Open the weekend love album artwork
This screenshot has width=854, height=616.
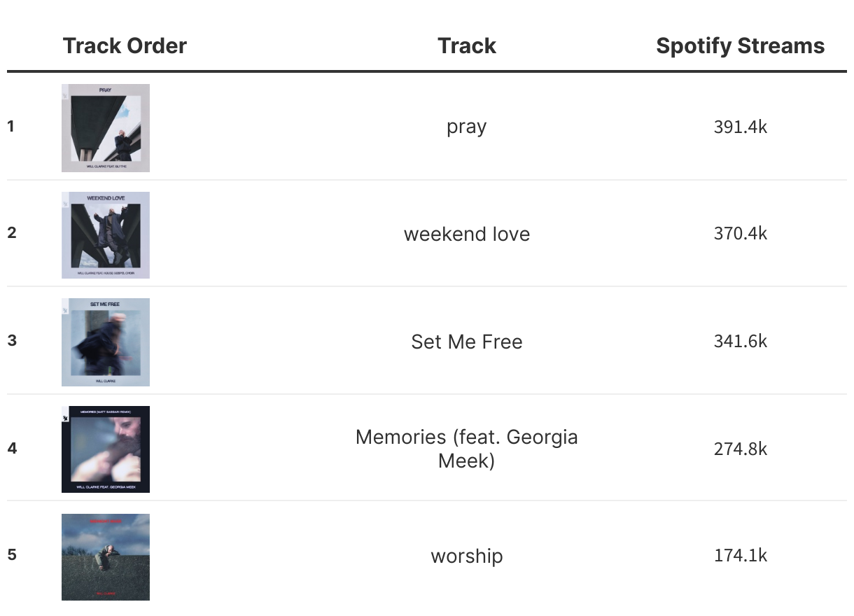106,235
